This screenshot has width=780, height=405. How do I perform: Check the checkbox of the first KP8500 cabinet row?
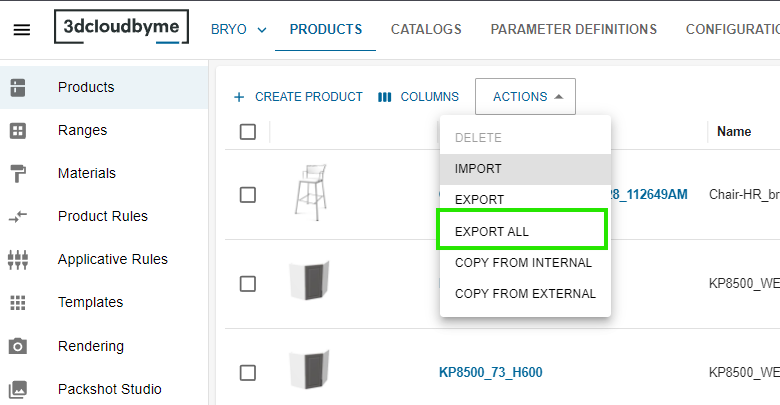pos(248,284)
